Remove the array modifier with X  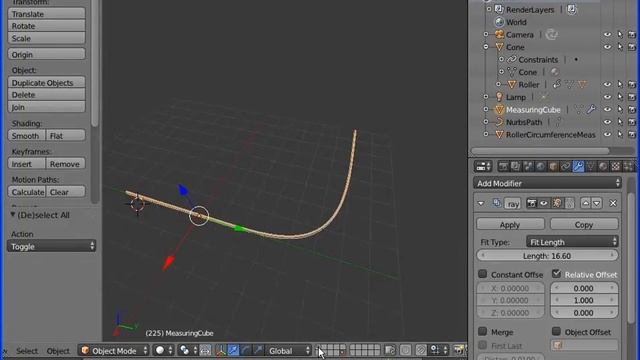point(613,203)
